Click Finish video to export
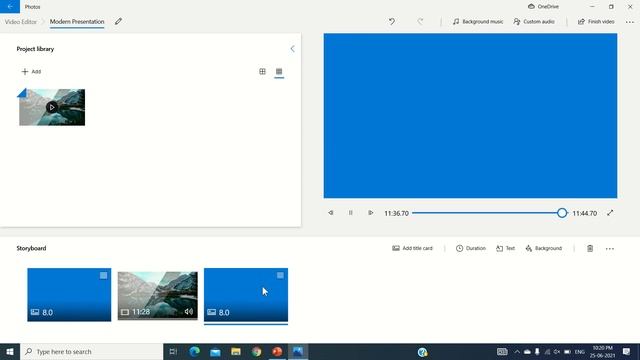Screen dimensions: 640x360 [596, 22]
